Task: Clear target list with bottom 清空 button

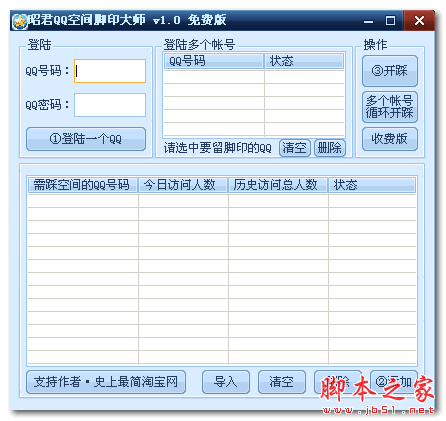Action: point(282,382)
